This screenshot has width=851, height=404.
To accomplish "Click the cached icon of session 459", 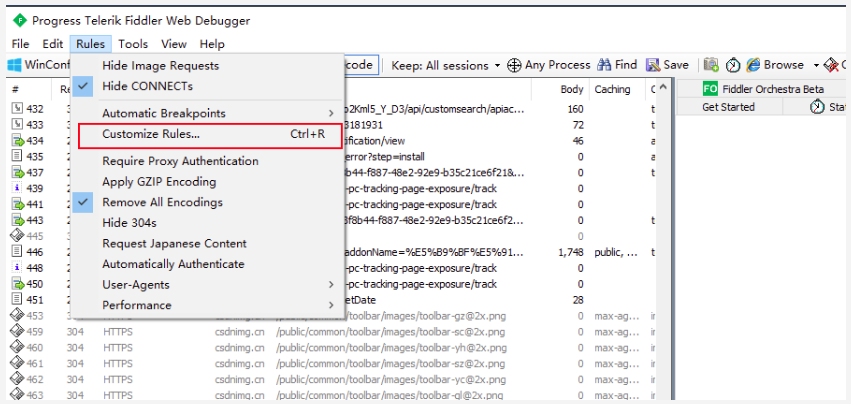I will (x=17, y=331).
